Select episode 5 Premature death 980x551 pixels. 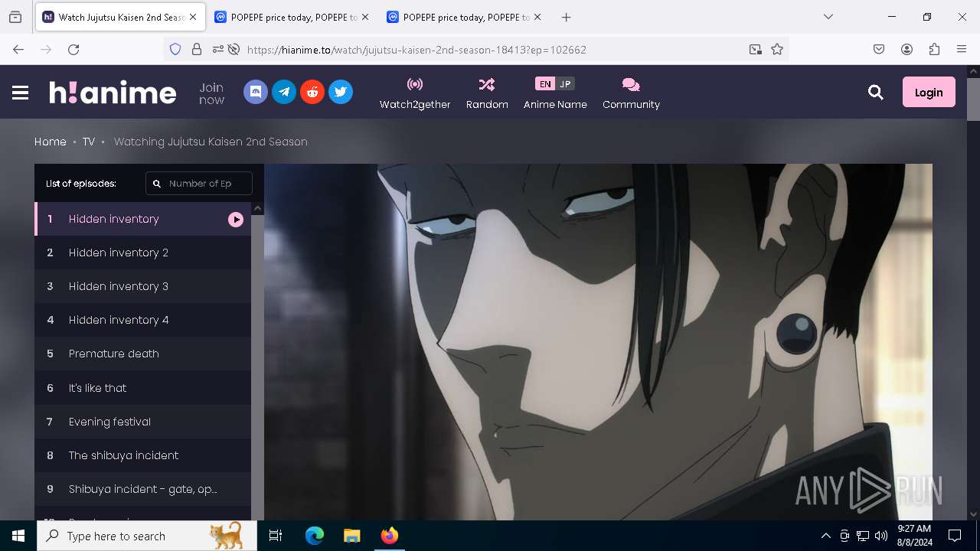(143, 354)
